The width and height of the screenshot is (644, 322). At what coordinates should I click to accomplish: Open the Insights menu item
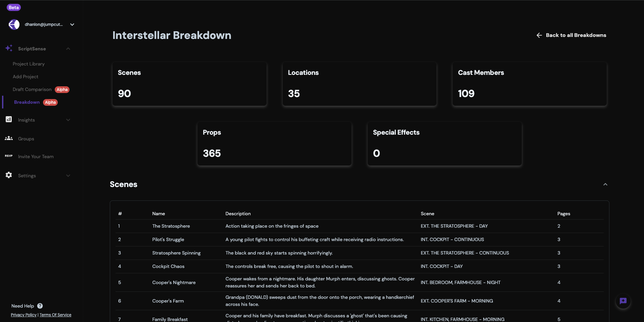click(27, 120)
